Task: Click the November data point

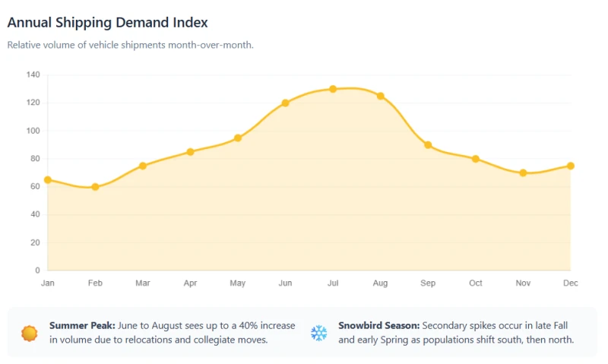Action: [523, 173]
